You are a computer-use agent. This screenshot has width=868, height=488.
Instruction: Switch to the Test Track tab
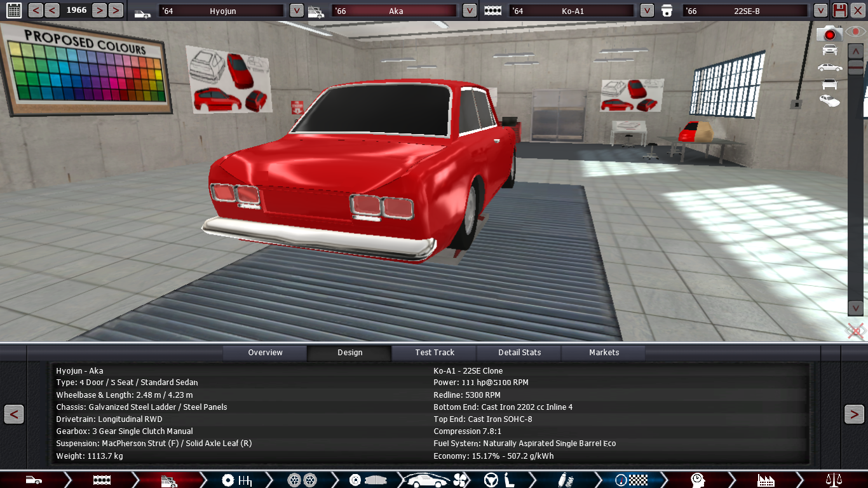click(x=435, y=353)
